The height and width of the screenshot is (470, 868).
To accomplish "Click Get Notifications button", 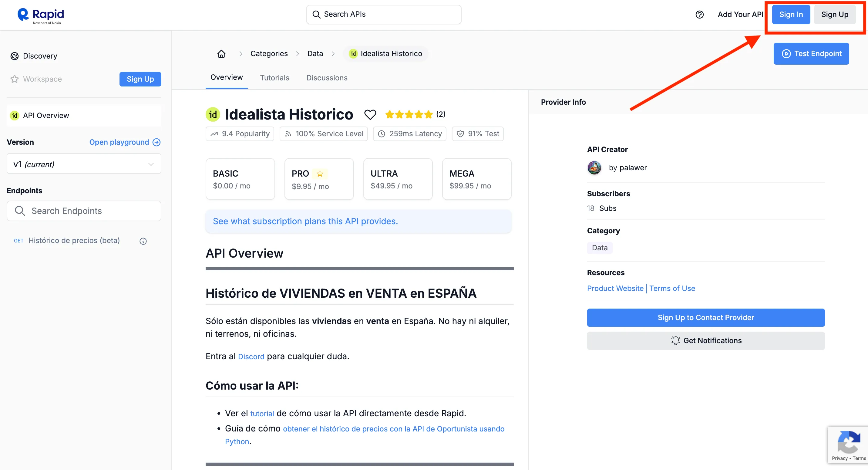I will click(x=705, y=340).
